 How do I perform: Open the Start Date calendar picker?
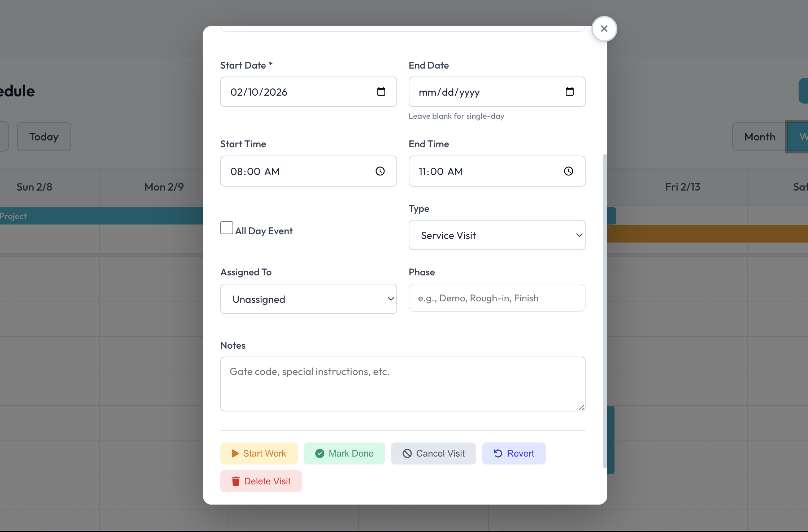pos(381,92)
